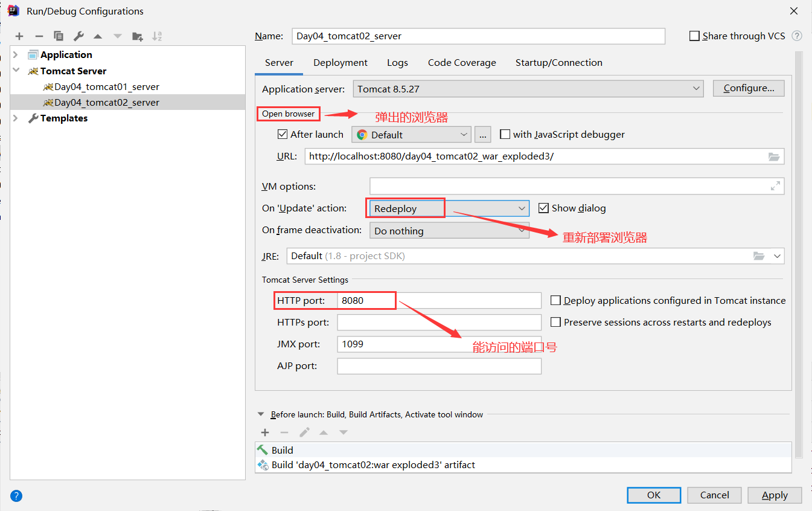Remove the selected configuration with minus icon

point(39,36)
